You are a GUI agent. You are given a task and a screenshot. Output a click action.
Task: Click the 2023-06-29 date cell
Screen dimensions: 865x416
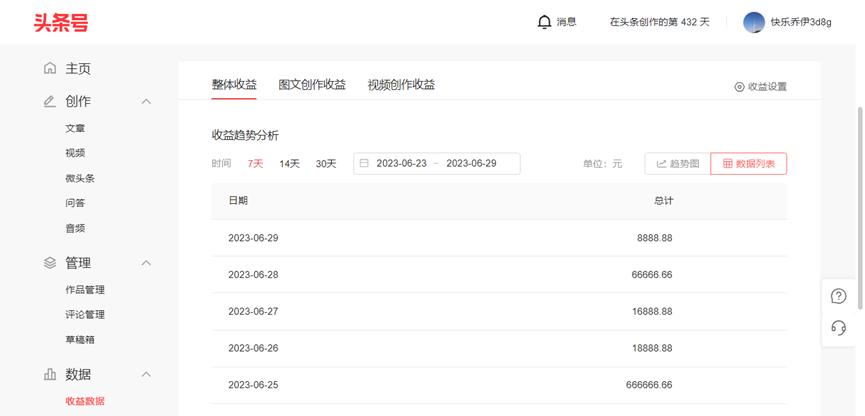[253, 238]
